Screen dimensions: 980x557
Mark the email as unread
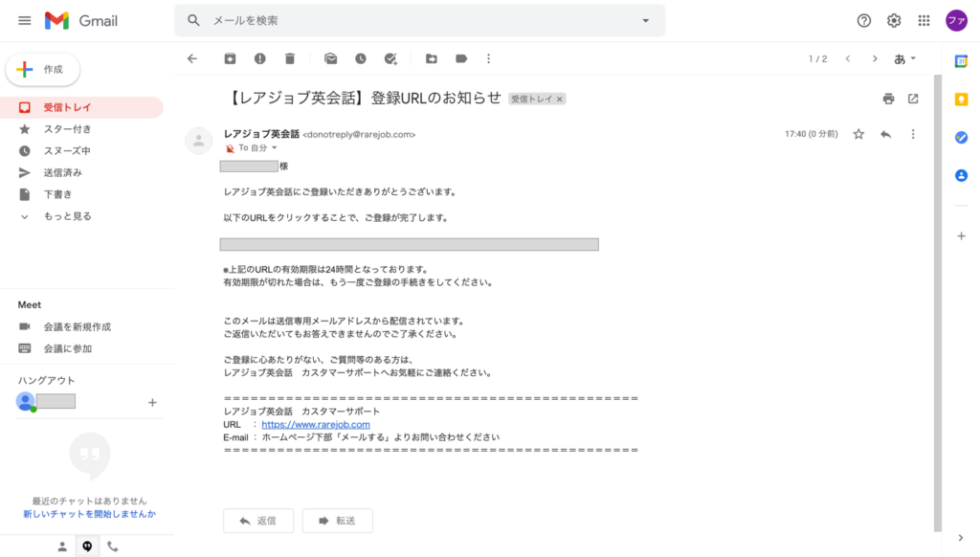point(330,58)
